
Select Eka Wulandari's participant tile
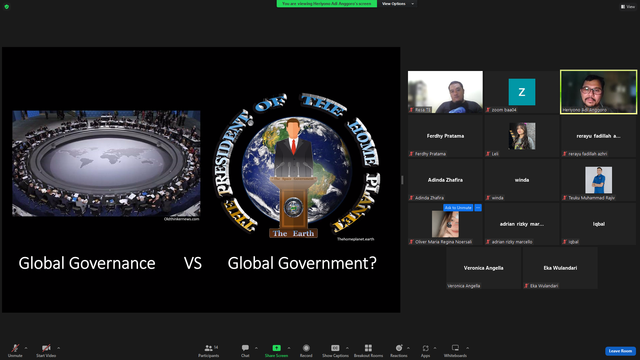click(x=560, y=268)
